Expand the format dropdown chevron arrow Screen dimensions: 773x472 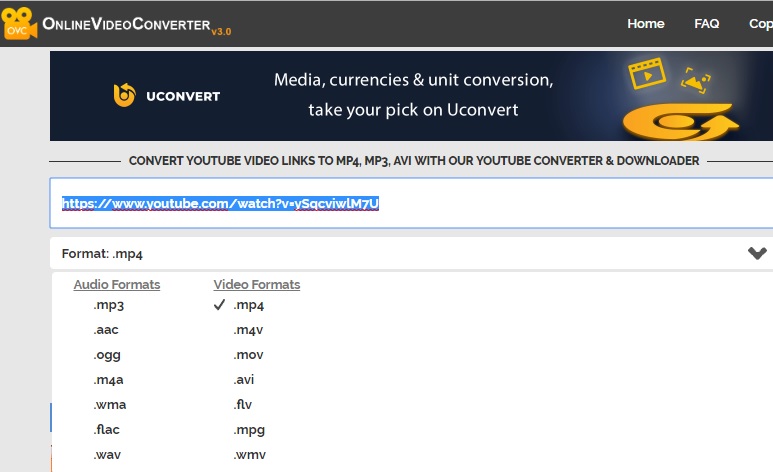tap(757, 254)
